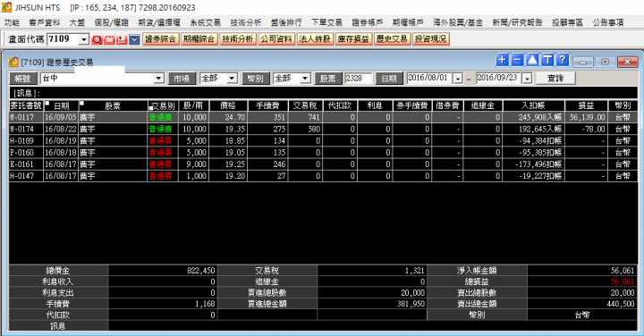
Task: Click the 期權綜合 toolbar button
Action: [x=199, y=39]
